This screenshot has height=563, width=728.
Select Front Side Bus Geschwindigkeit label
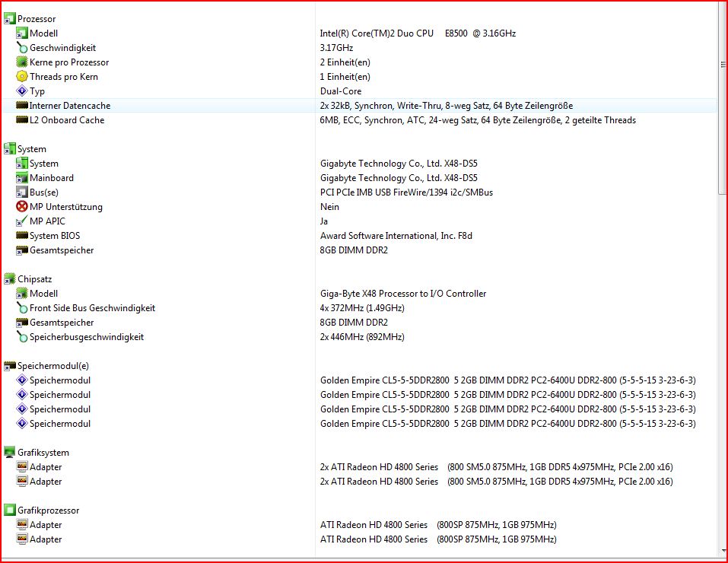pos(92,308)
